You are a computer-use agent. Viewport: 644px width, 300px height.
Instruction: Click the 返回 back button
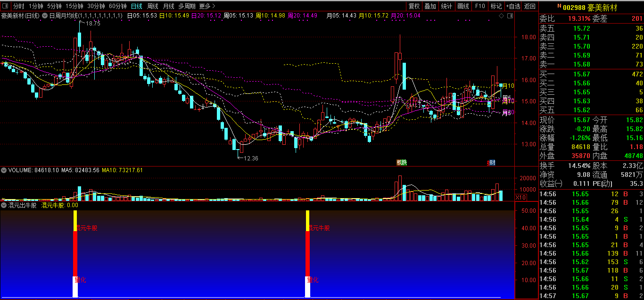tap(530, 6)
